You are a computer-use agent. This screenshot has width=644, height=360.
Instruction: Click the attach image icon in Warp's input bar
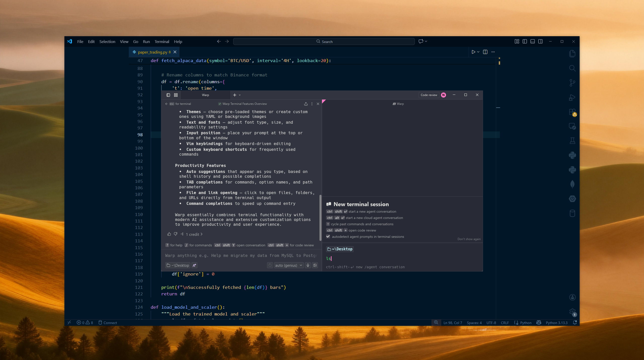(x=315, y=265)
